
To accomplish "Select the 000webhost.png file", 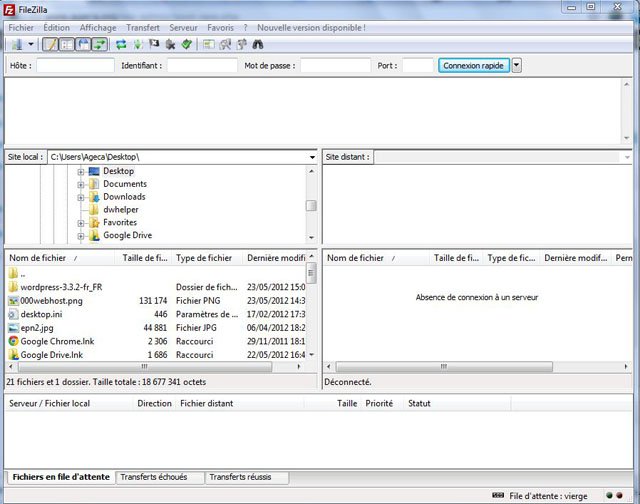I will coord(51,301).
